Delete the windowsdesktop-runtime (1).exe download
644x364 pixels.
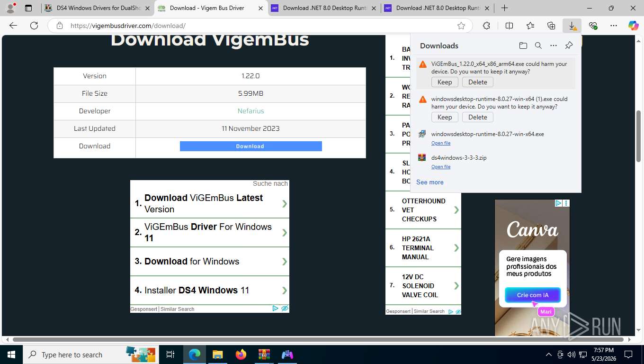[478, 117]
